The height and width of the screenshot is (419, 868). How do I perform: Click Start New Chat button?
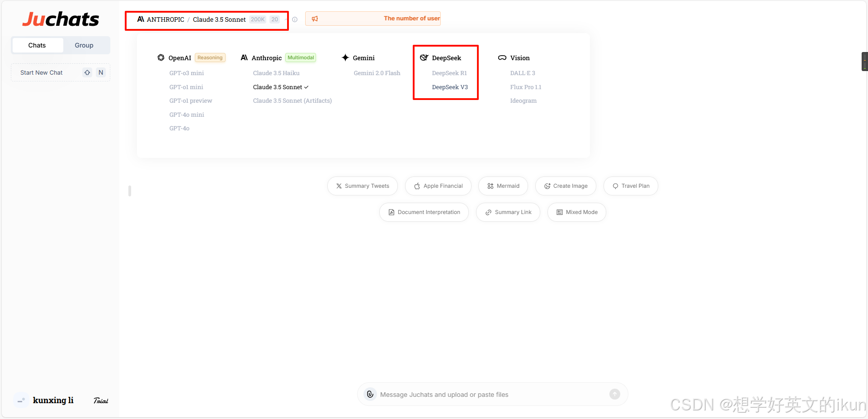pyautogui.click(x=61, y=72)
